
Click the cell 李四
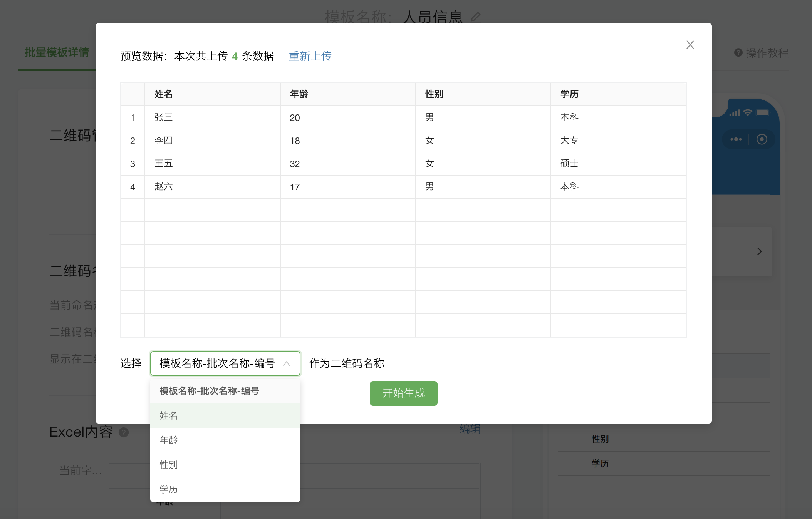point(213,141)
